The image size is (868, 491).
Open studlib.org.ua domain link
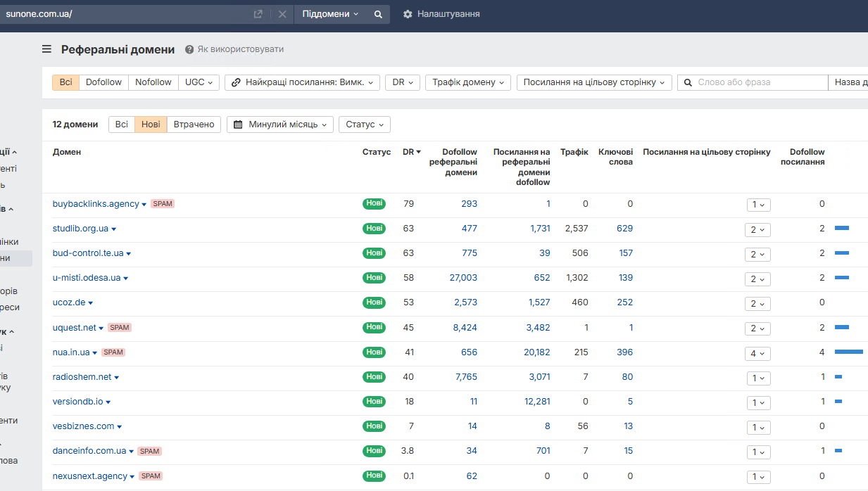[x=80, y=229]
